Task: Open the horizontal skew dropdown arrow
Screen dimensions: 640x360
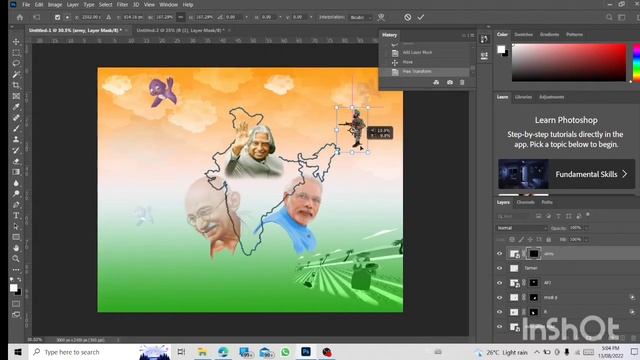Action: 280,18
